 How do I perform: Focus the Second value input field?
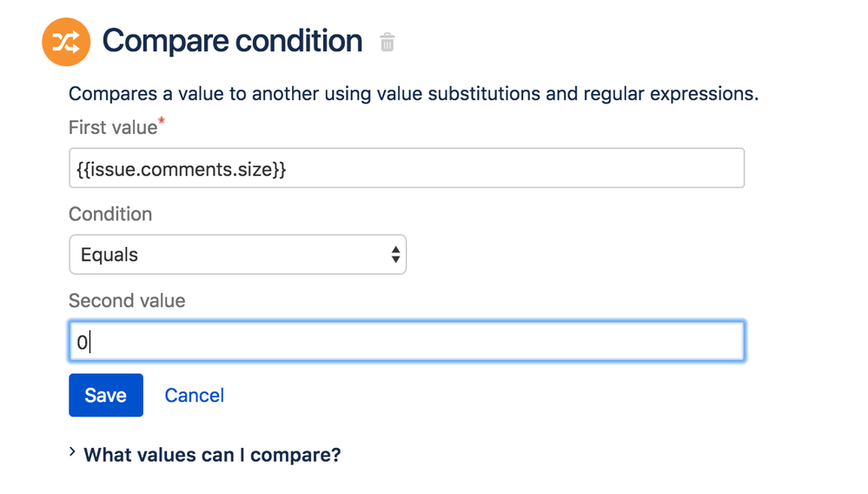pos(406,342)
